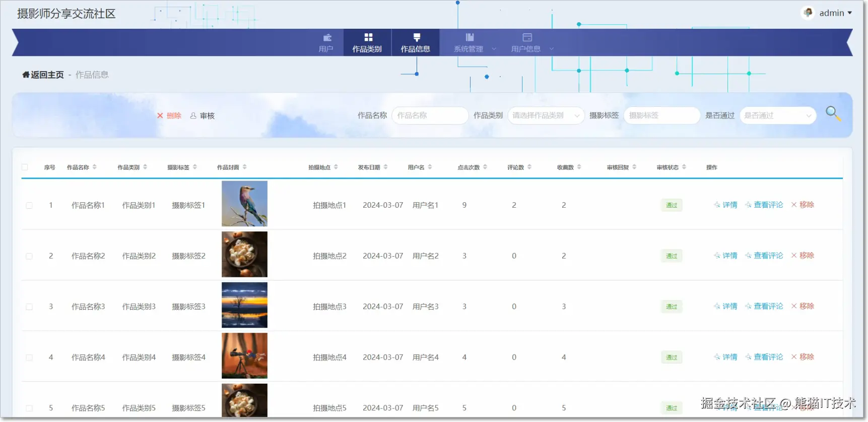
Task: Sort by 作品封面 column arrows
Action: (245, 167)
